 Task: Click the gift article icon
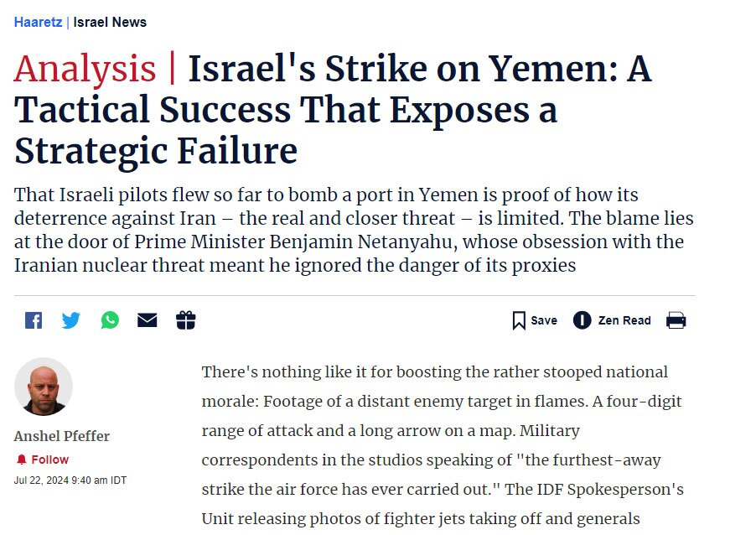pyautogui.click(x=185, y=319)
